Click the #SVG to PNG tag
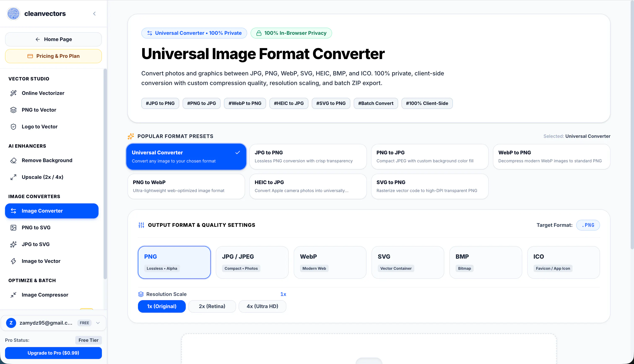Image resolution: width=634 pixels, height=364 pixels. pos(331,103)
